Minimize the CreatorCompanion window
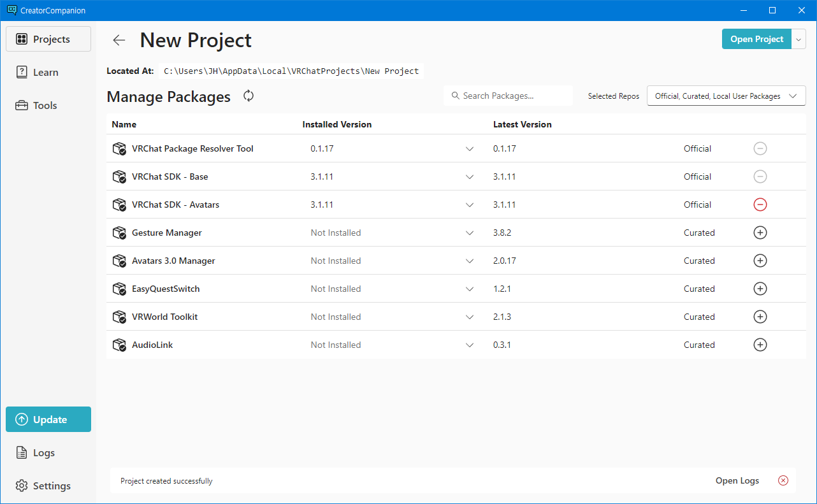 [x=743, y=10]
